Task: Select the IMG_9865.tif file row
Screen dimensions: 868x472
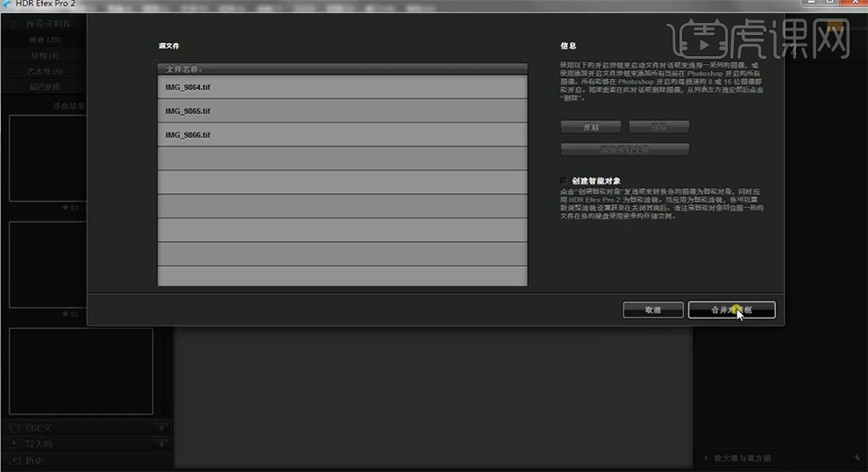Action: [342, 111]
